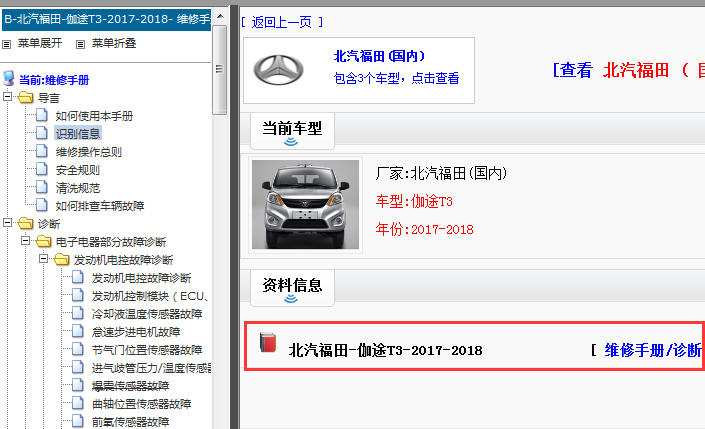Open the 维修手册/诊断 link
The width and height of the screenshot is (705, 429).
pyautogui.click(x=653, y=350)
